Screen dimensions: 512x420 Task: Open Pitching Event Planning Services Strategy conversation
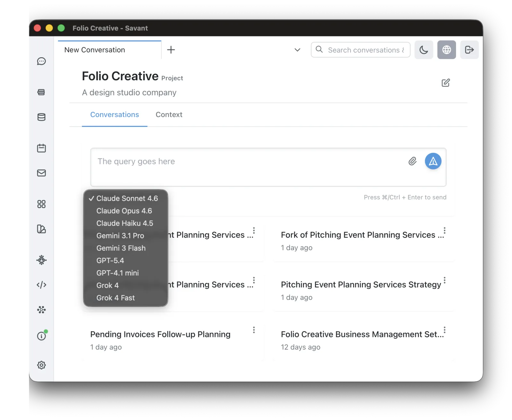pyautogui.click(x=361, y=284)
